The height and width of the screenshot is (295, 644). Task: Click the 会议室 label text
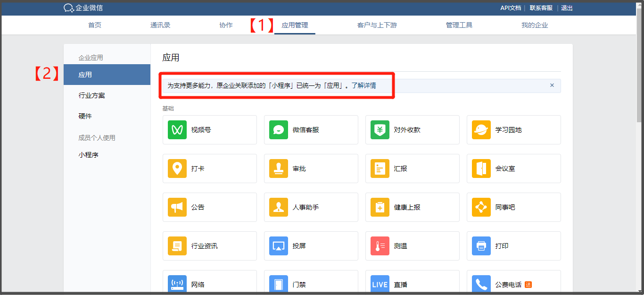[505, 169]
